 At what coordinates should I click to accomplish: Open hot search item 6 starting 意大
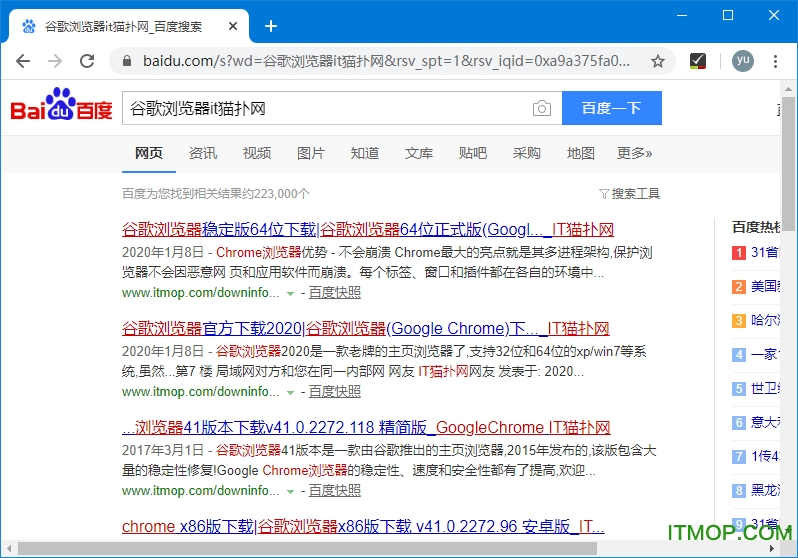pos(765,422)
